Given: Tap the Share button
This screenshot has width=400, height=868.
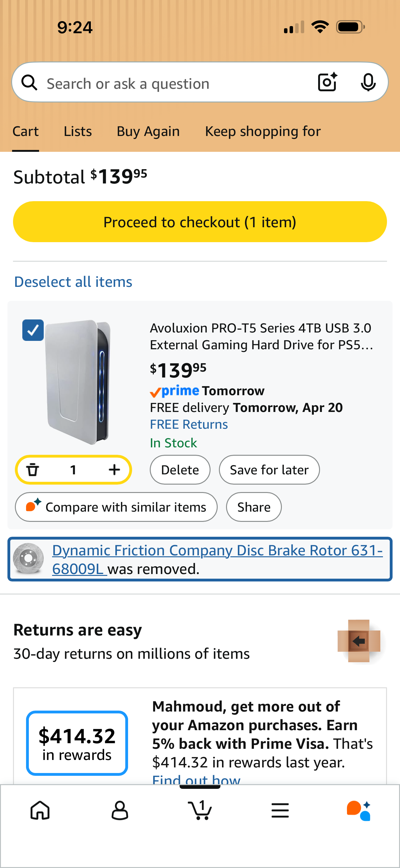Looking at the screenshot, I should click(254, 507).
